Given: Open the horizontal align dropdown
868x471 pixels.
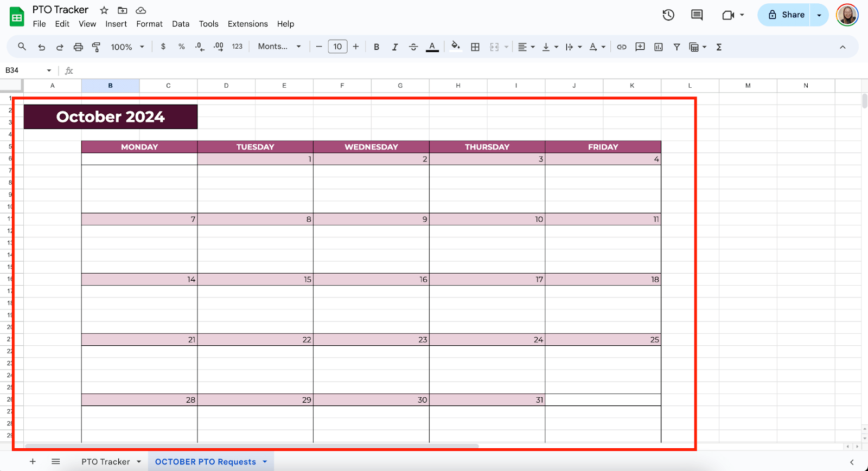Looking at the screenshot, I should tap(526, 47).
